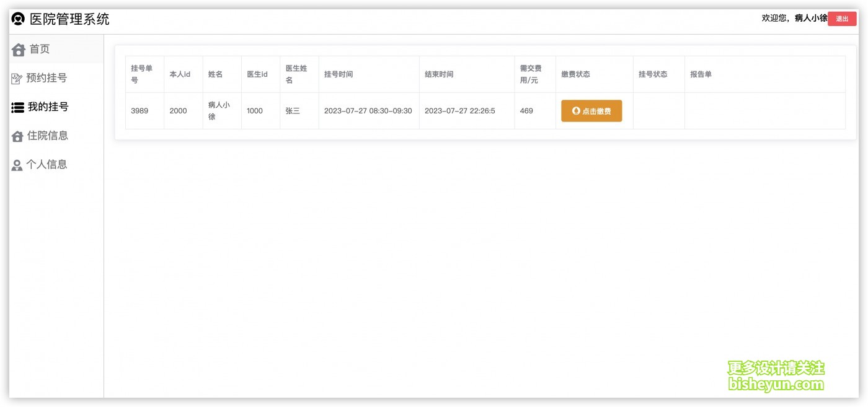Viewport: 868px width, 407px height.
Task: Click the person icon beside 个人信息
Action: click(x=17, y=165)
